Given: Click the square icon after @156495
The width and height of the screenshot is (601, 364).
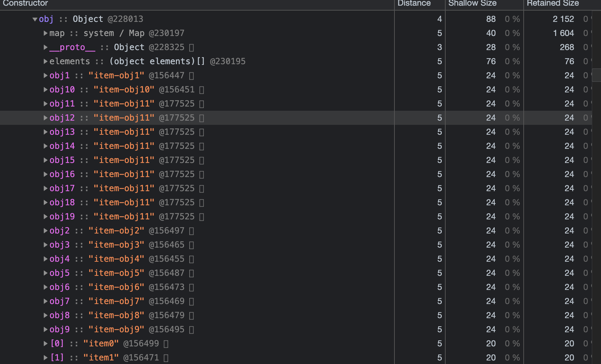Looking at the screenshot, I should click(191, 329).
